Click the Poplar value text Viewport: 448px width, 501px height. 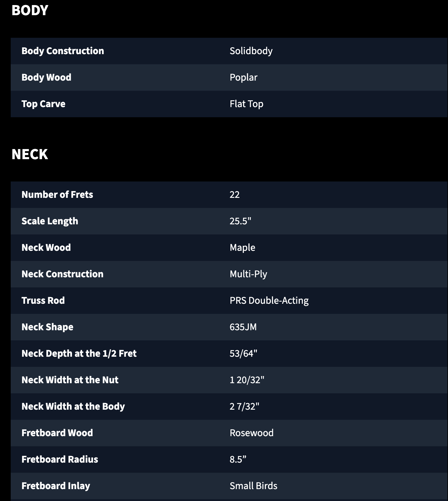[x=243, y=77]
